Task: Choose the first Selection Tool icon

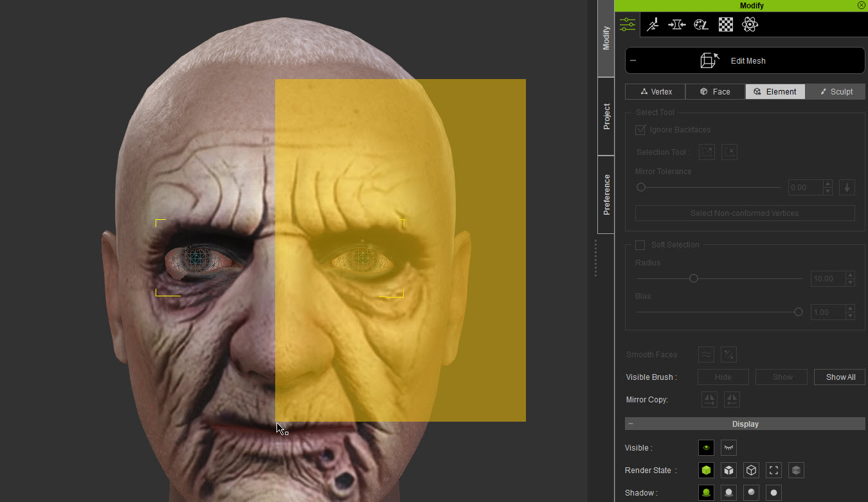Action: tap(707, 152)
